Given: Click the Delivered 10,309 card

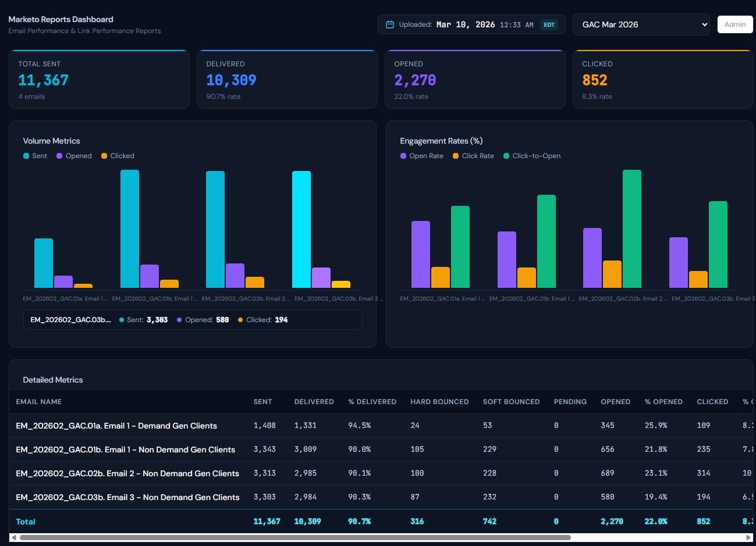Looking at the screenshot, I should tap(287, 79).
